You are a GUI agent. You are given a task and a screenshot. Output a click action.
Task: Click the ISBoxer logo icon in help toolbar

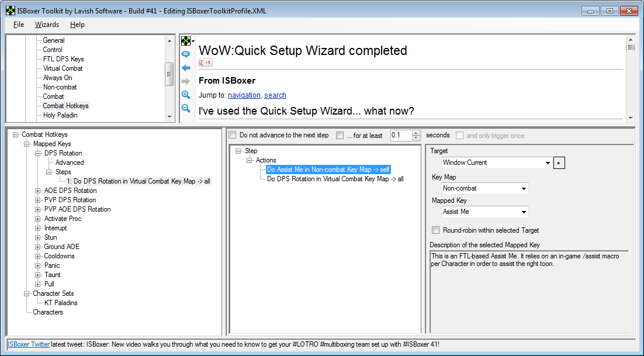[x=186, y=41]
